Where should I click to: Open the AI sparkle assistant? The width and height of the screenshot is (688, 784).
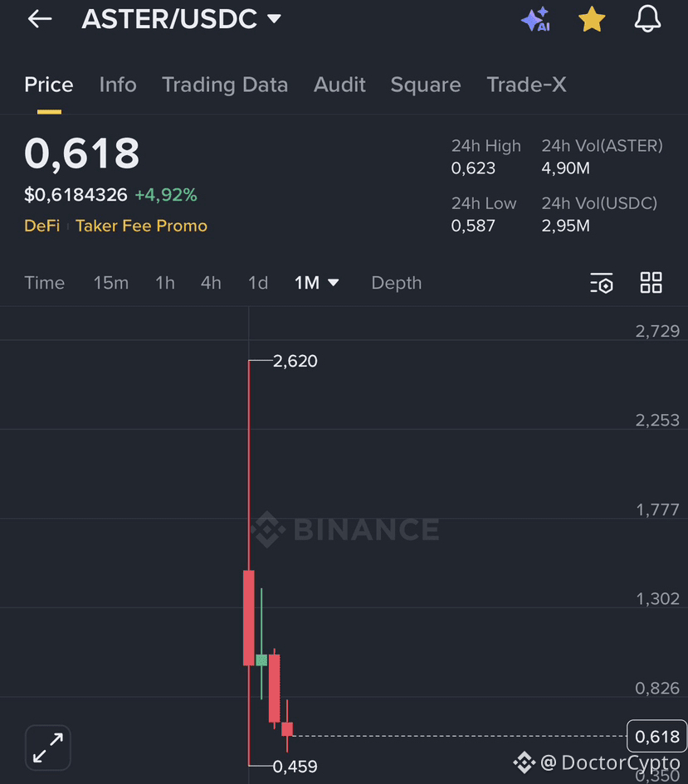[536, 19]
